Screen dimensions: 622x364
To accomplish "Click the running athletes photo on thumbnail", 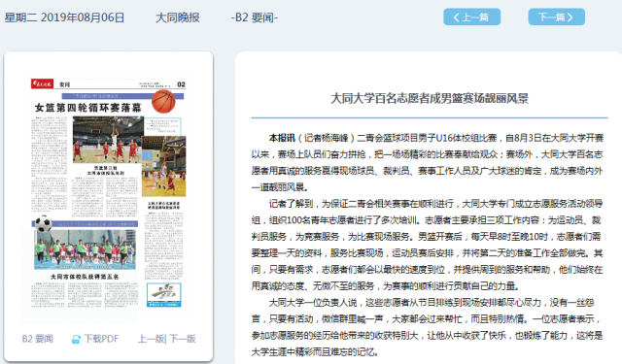I will [x=85, y=248].
